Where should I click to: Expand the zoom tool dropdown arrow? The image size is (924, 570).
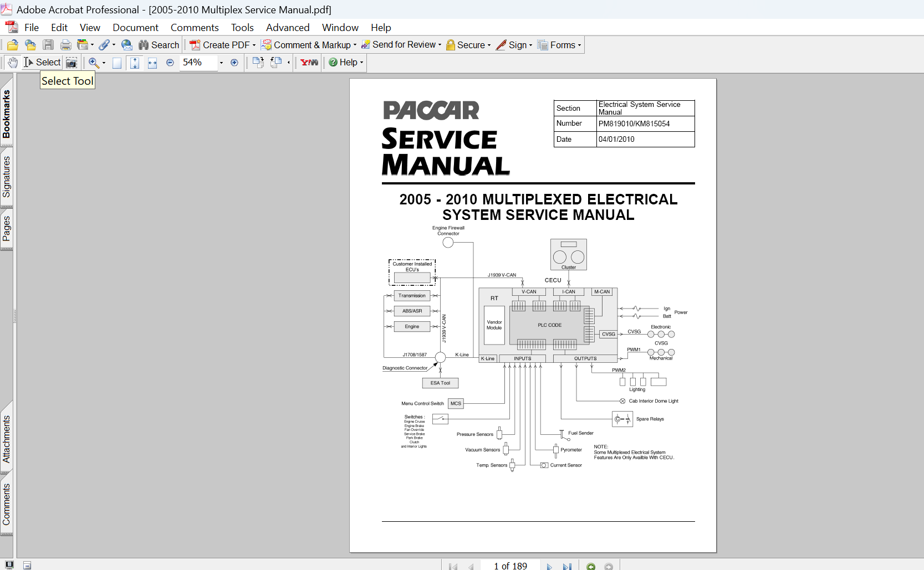[104, 63]
